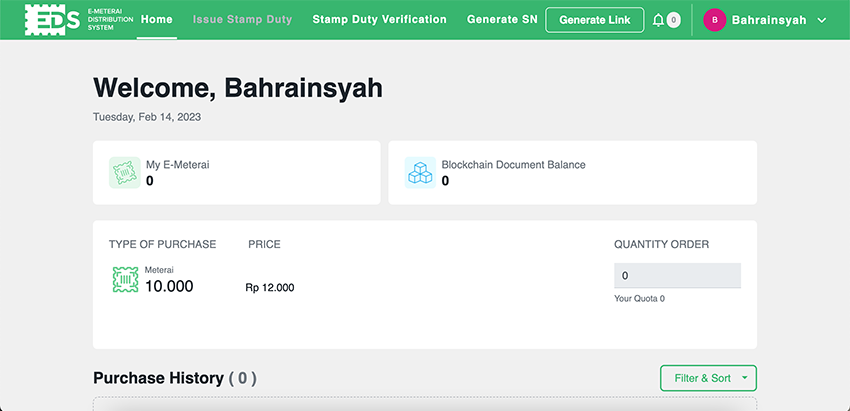Click the Blockchain Document Balance cubes icon
Image resolution: width=850 pixels, height=411 pixels.
(x=420, y=173)
